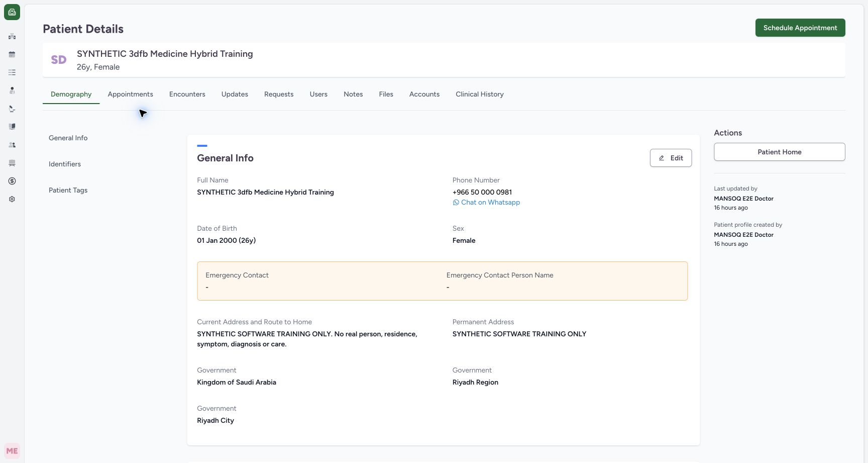Open the list view sidebar icon

point(12,72)
